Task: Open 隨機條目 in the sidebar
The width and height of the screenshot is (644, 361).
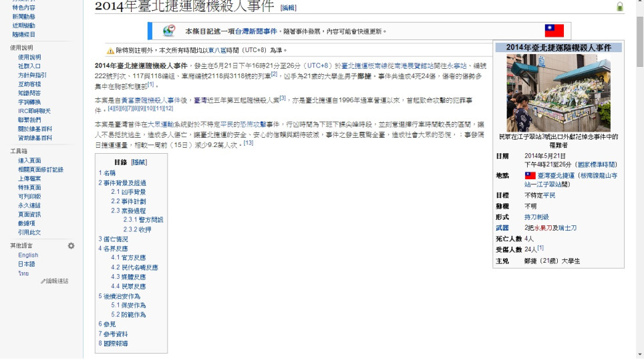Action: pyautogui.click(x=23, y=35)
